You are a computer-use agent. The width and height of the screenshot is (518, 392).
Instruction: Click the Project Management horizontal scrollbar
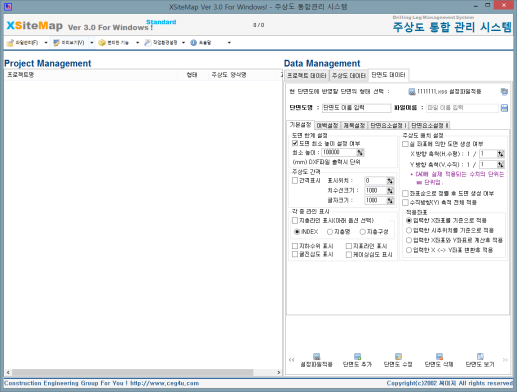point(143,372)
